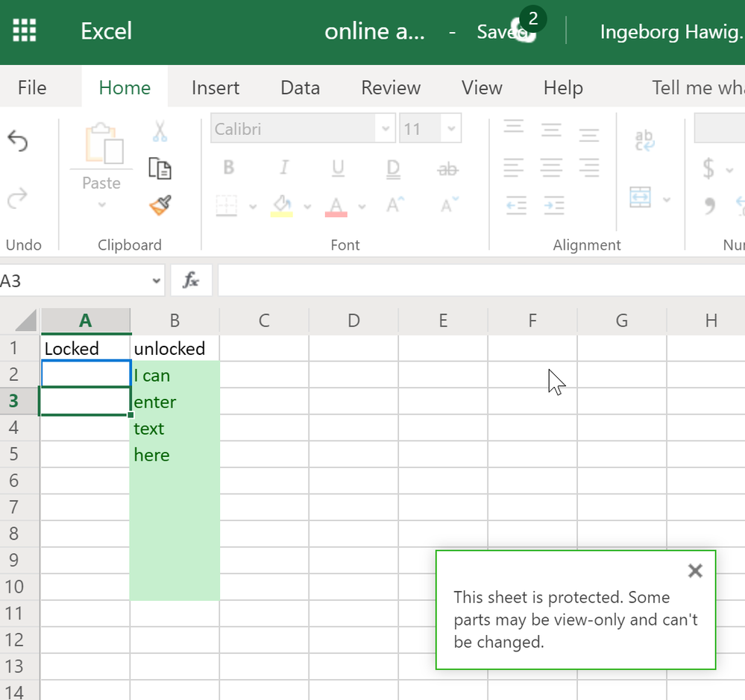The image size is (745, 700).
Task: Toggle Wrap Text icon
Action: point(645,141)
